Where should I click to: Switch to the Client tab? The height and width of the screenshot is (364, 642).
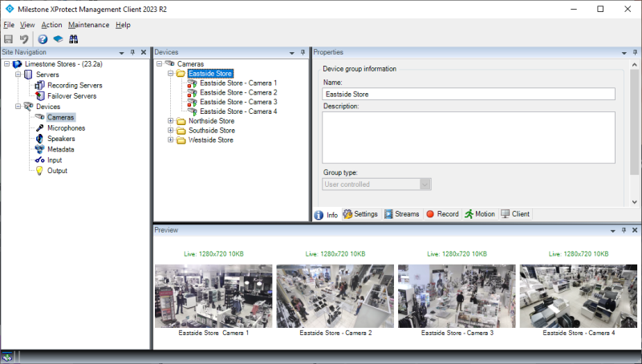pyautogui.click(x=515, y=214)
